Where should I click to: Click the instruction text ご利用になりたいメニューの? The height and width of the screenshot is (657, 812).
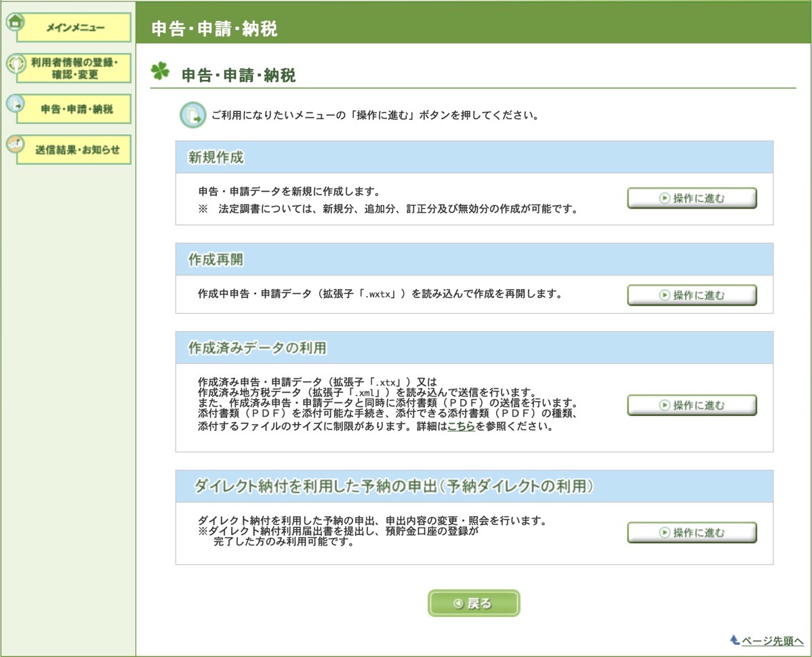point(375,115)
